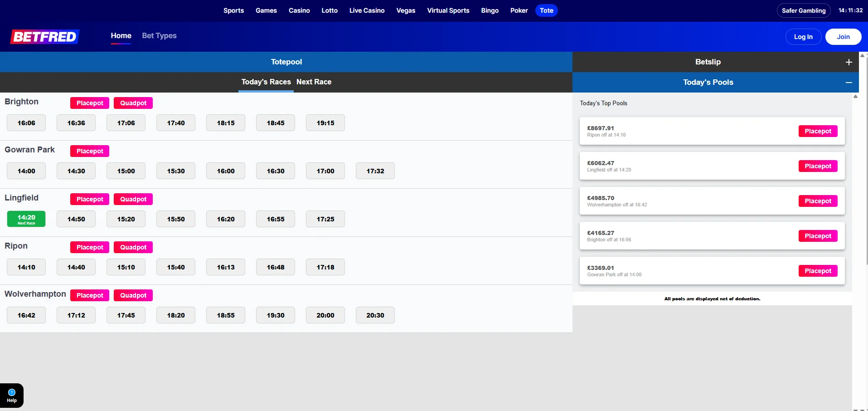
Task: Open Placepot for £8697.91 Ripon pool
Action: [818, 131]
